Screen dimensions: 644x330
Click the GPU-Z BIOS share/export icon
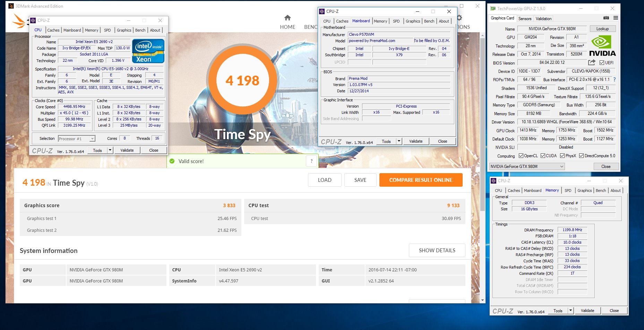[592, 62]
